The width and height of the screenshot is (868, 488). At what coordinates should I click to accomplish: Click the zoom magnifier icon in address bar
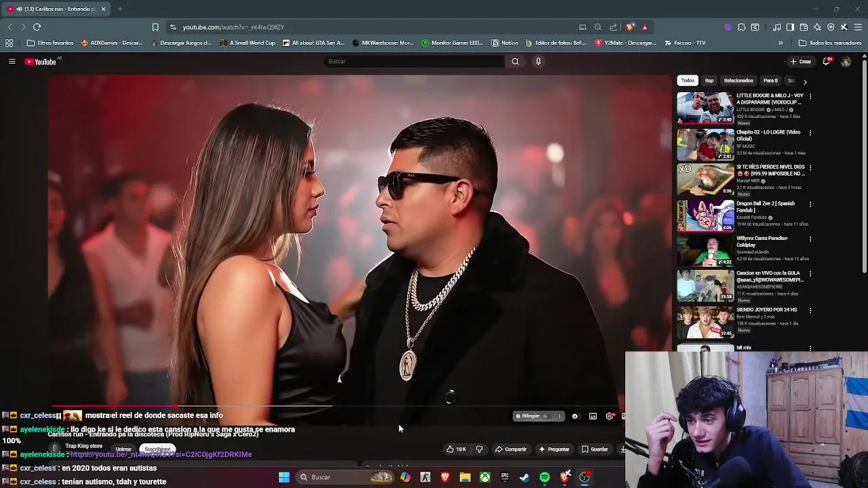pos(598,27)
